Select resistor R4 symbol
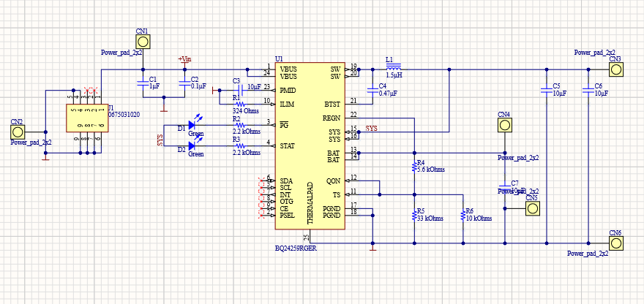Screen dimensions: 644x304 pyautogui.click(x=414, y=167)
